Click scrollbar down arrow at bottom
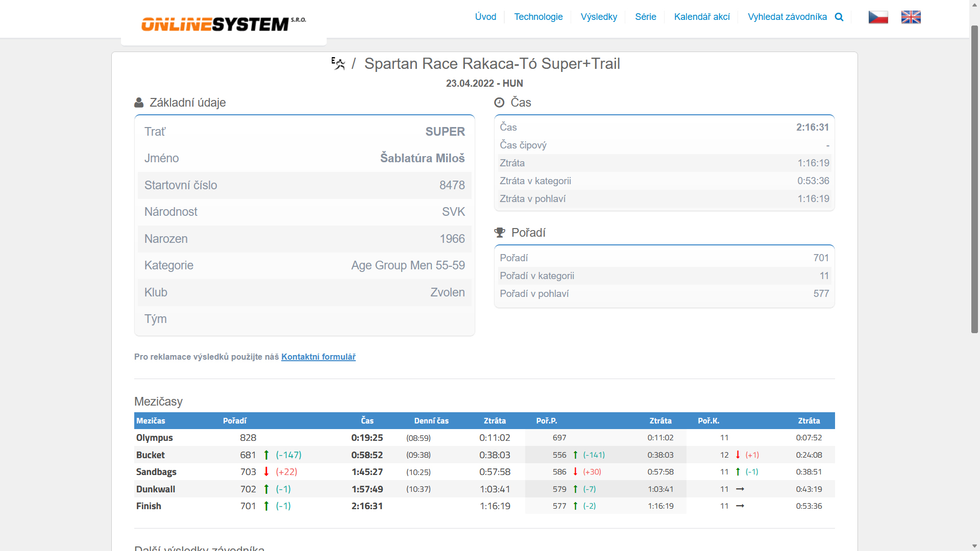 click(x=974, y=546)
